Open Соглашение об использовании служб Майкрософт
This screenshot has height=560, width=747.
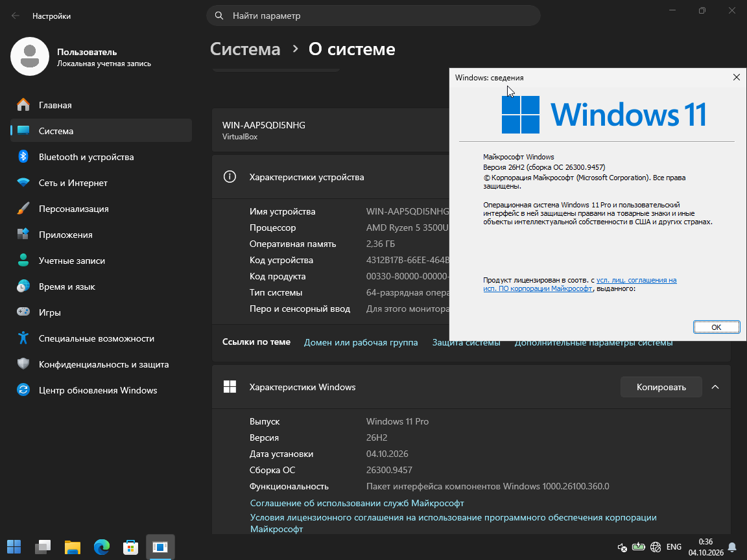pyautogui.click(x=357, y=503)
